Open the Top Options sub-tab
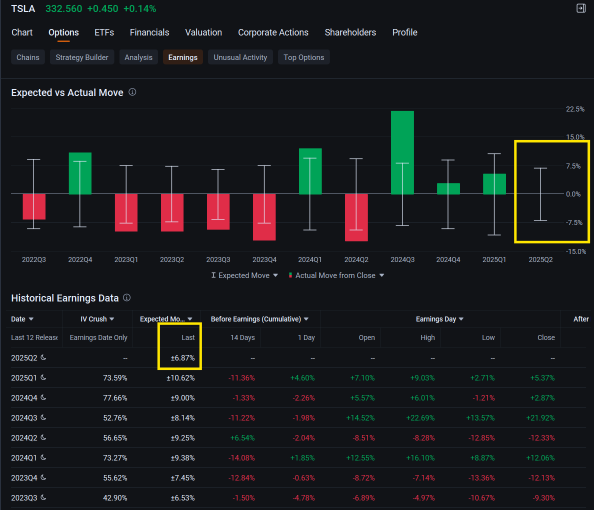 click(304, 57)
